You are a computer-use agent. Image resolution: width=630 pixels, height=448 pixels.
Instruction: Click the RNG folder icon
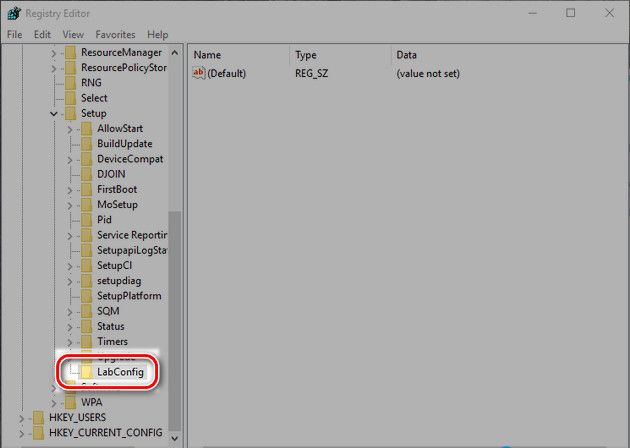click(x=71, y=83)
